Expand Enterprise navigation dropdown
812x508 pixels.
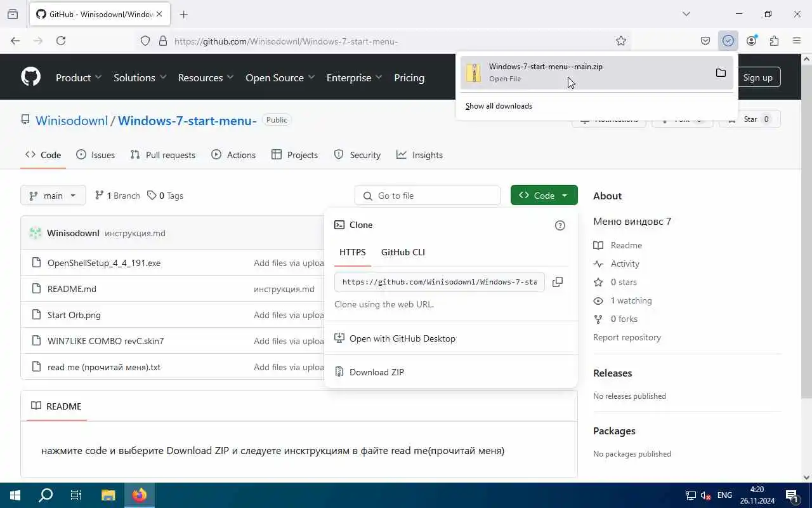click(355, 77)
